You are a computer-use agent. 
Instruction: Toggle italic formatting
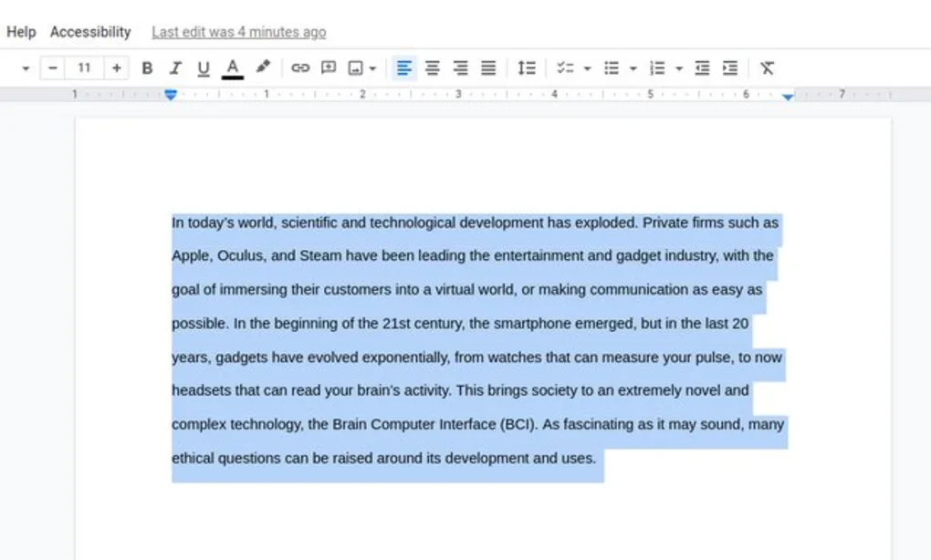175,68
